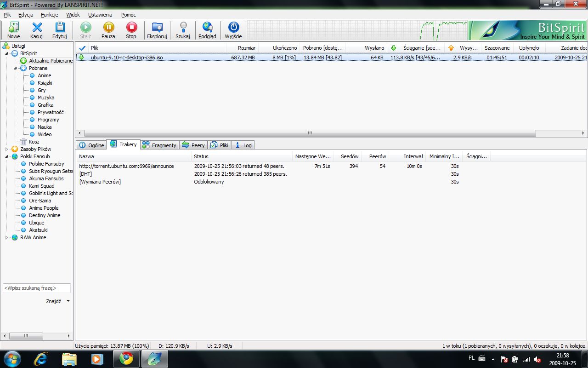Image resolution: width=588 pixels, height=368 pixels.
Task: Click the checkmark column header
Action: (82, 48)
